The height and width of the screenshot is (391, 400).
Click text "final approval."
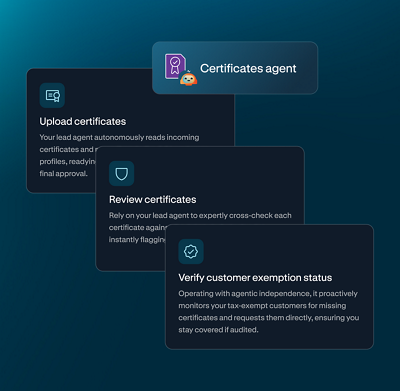click(63, 174)
